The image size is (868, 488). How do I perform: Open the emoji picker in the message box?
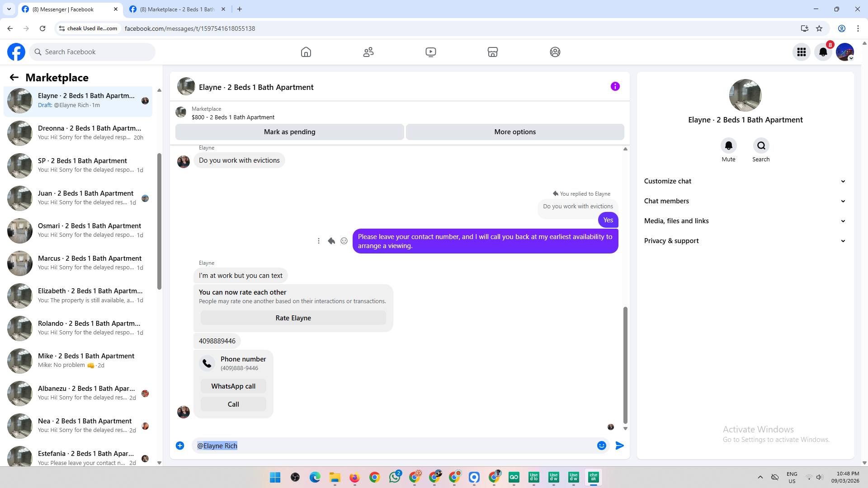click(601, 446)
